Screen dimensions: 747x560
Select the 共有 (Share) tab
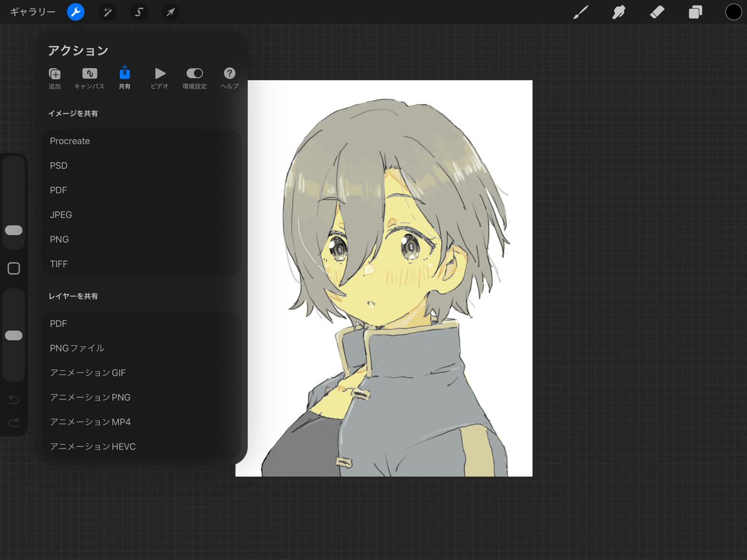125,78
